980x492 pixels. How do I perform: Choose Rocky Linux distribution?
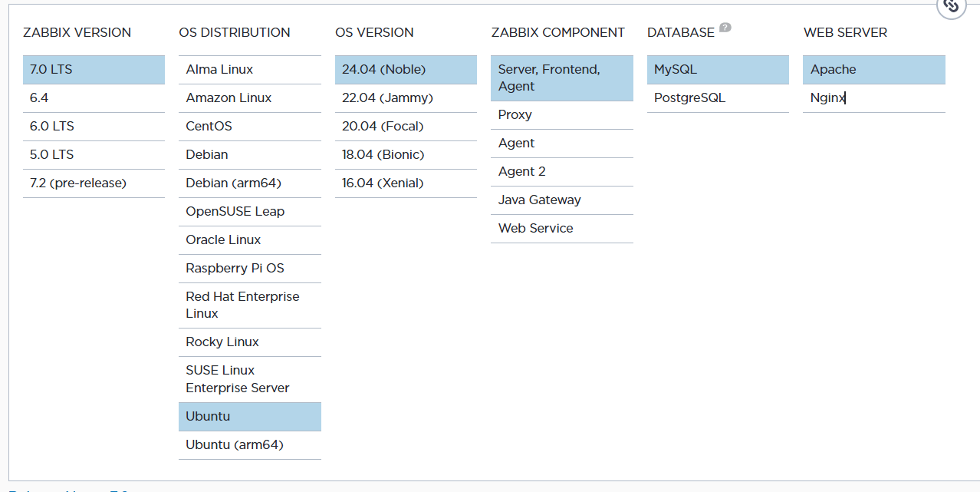pyautogui.click(x=250, y=342)
